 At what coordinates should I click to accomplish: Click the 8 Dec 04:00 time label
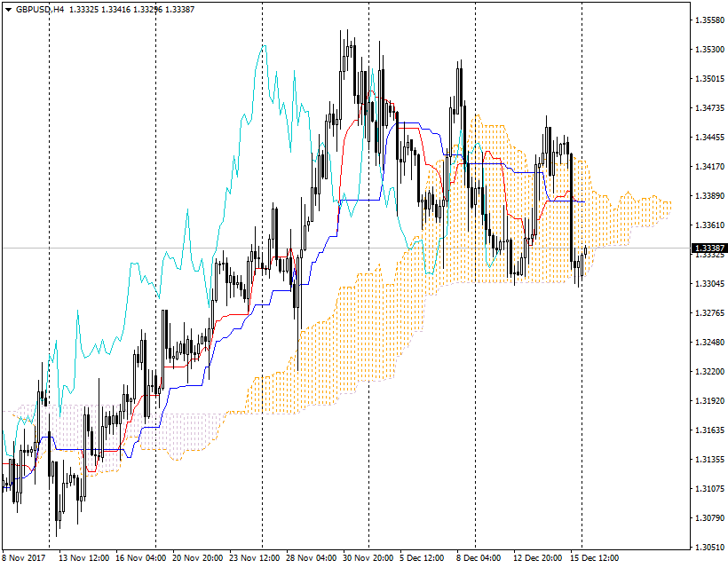pyautogui.click(x=478, y=558)
